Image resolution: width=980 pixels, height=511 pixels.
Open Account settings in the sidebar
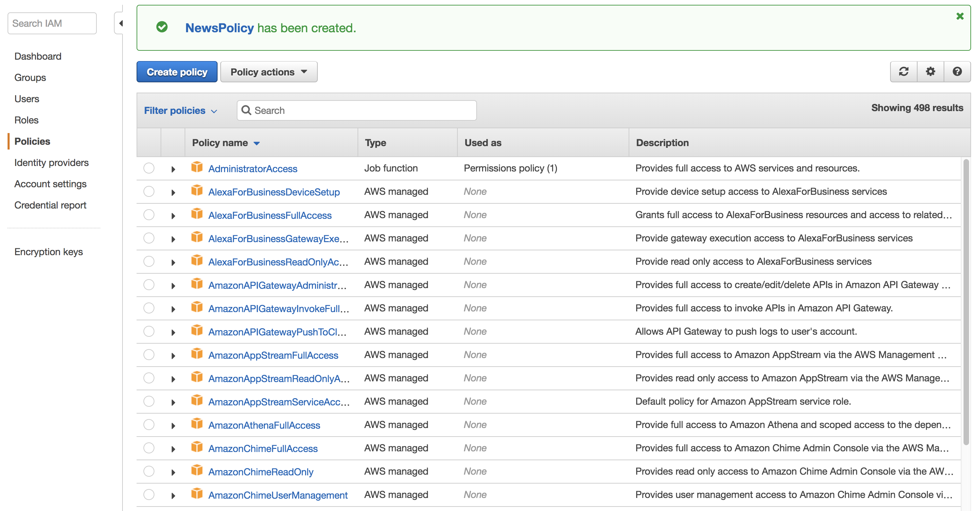pyautogui.click(x=50, y=184)
